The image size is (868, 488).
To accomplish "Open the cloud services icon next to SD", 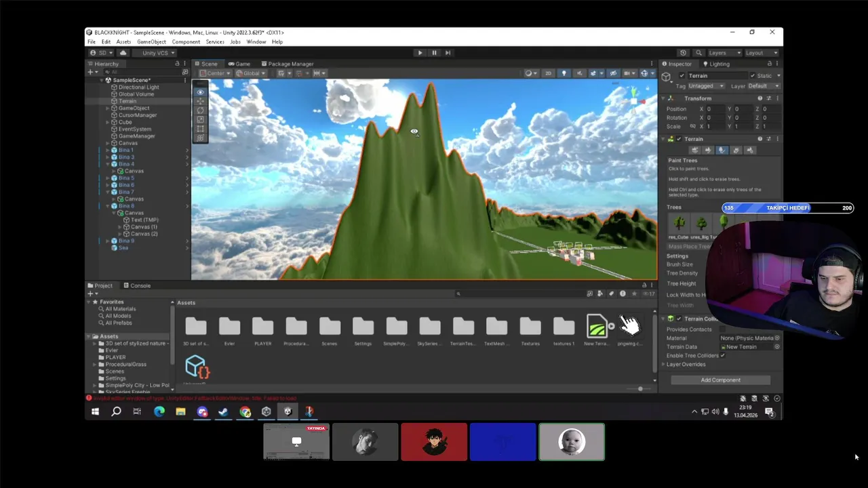I will [x=123, y=52].
